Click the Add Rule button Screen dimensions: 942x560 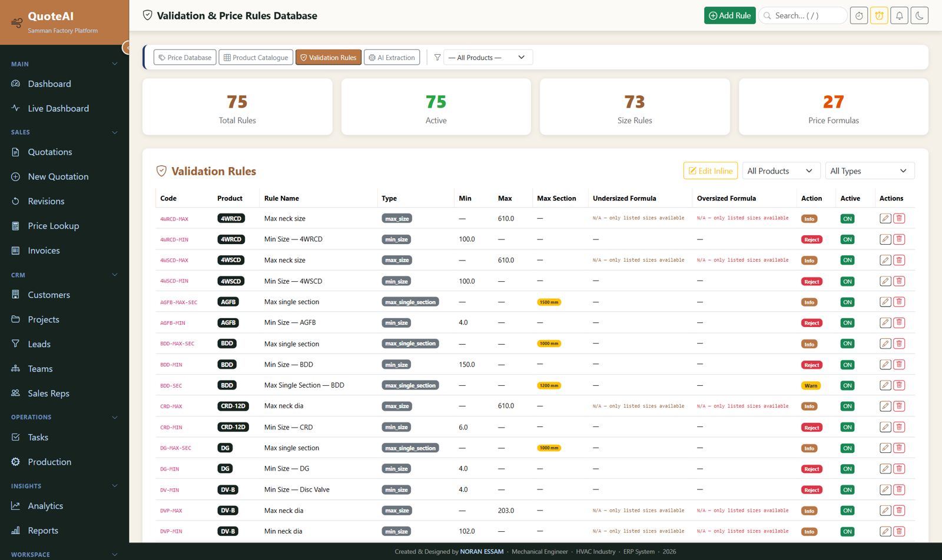(729, 16)
